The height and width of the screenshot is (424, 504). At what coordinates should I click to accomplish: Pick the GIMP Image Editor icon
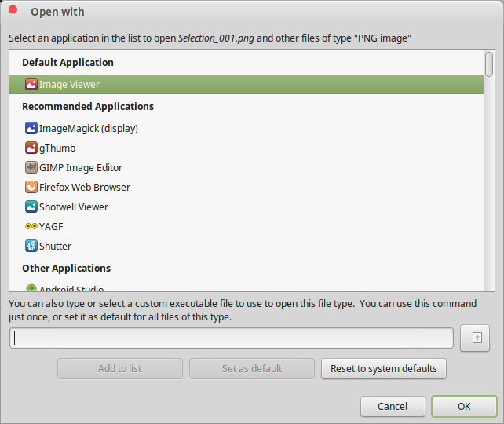(31, 167)
